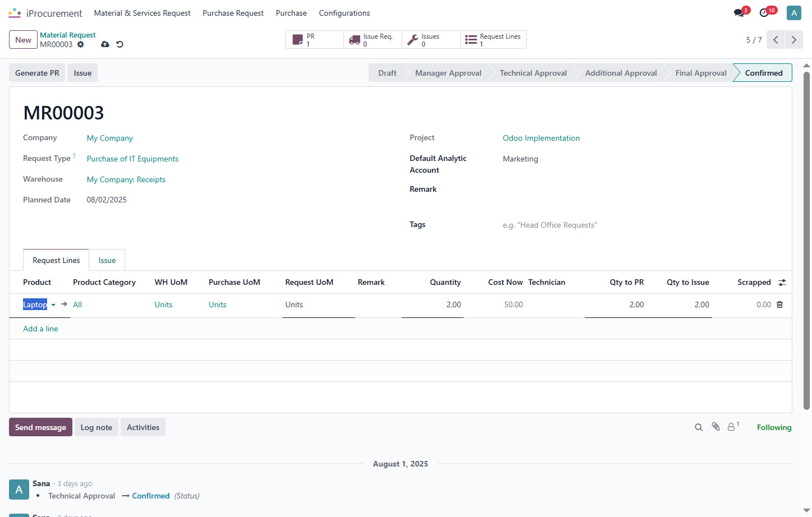Open the optional columns adjust icon
The image size is (812, 517).
[x=782, y=283]
